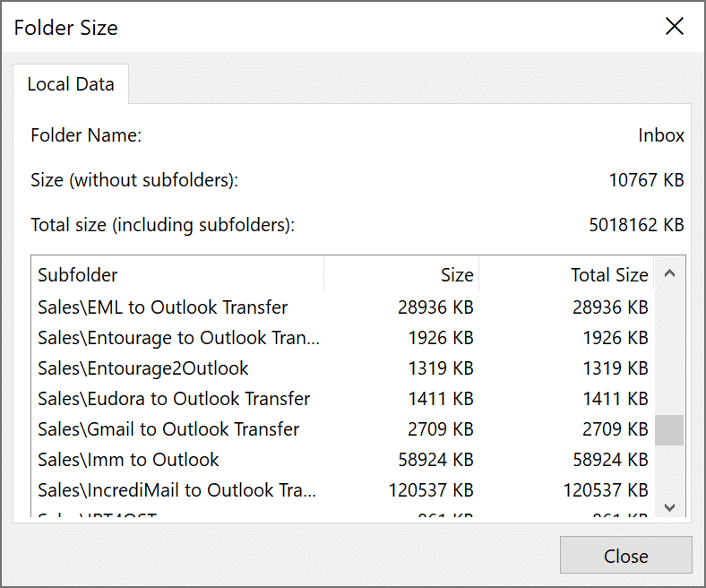This screenshot has height=588, width=706.
Task: Click the Folder Size window title
Action: (65, 28)
